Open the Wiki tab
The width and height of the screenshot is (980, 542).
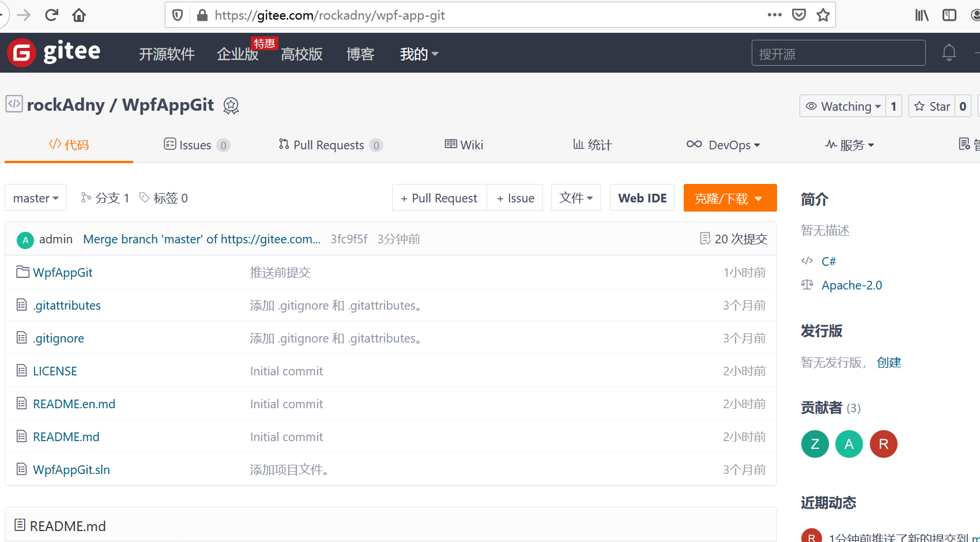tap(464, 145)
